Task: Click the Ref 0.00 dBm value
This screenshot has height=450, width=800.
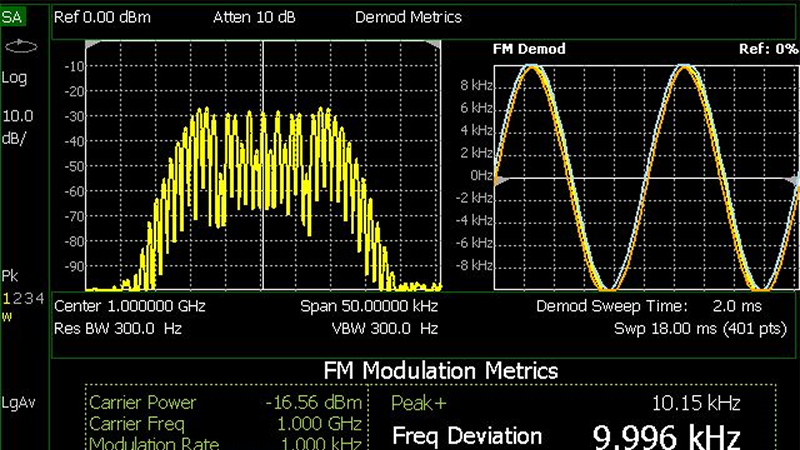Action: pyautogui.click(x=102, y=17)
